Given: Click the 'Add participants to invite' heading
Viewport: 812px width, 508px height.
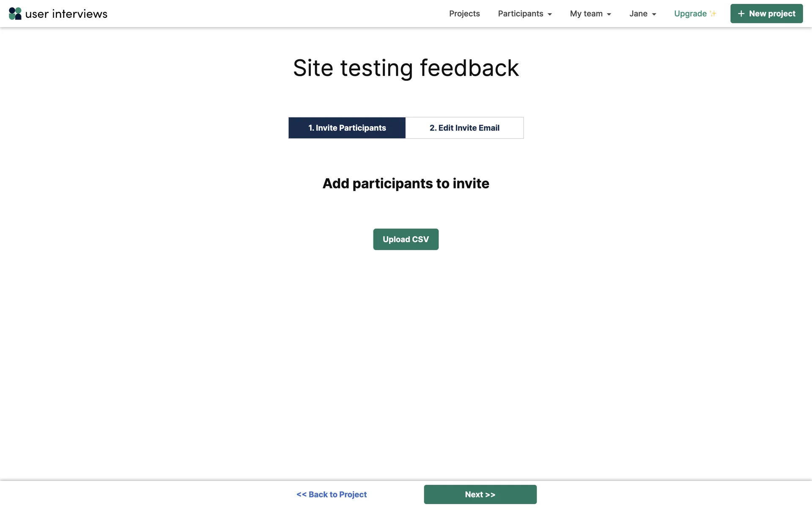Looking at the screenshot, I should (x=406, y=183).
